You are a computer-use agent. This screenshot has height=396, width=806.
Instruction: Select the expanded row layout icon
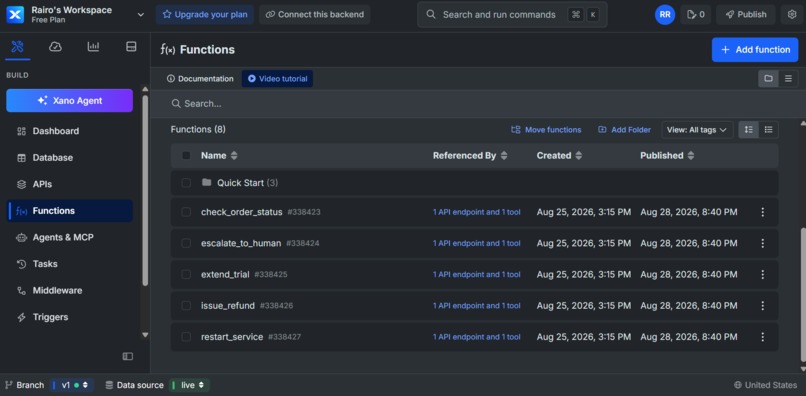(748, 130)
